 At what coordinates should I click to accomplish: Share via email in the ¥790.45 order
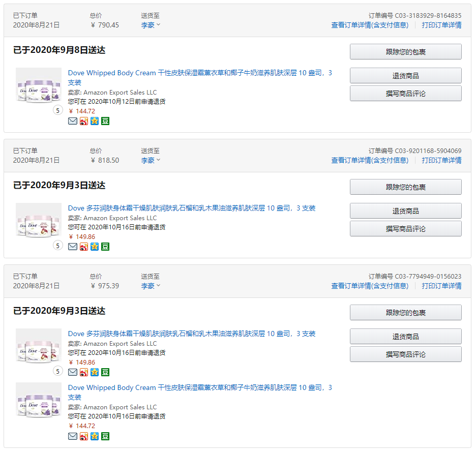point(73,121)
